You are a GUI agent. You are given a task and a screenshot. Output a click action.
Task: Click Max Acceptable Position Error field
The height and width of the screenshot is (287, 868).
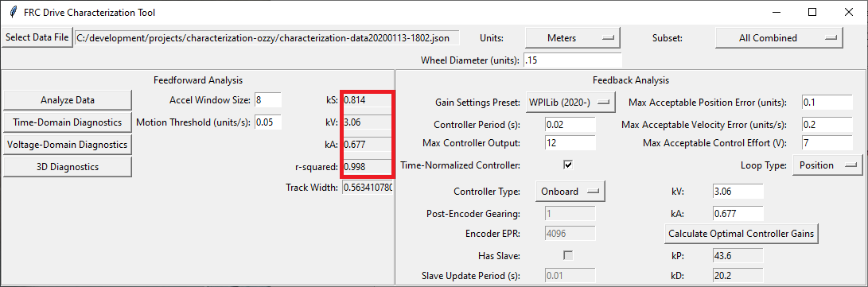point(827,103)
